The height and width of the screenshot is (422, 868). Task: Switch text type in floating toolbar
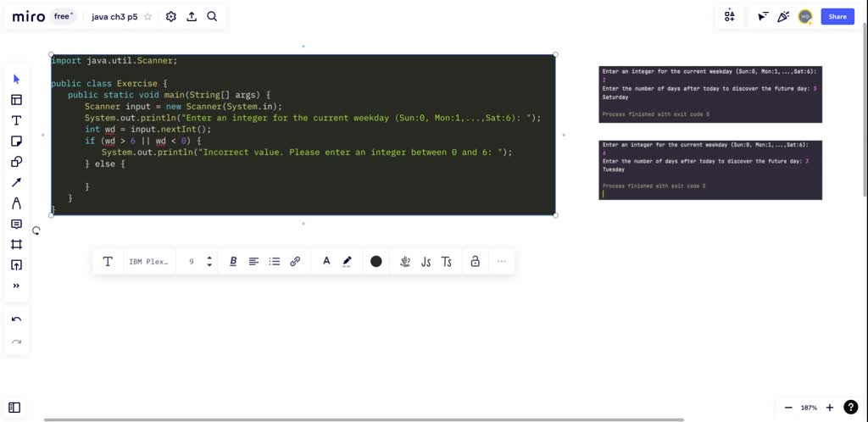(x=108, y=262)
